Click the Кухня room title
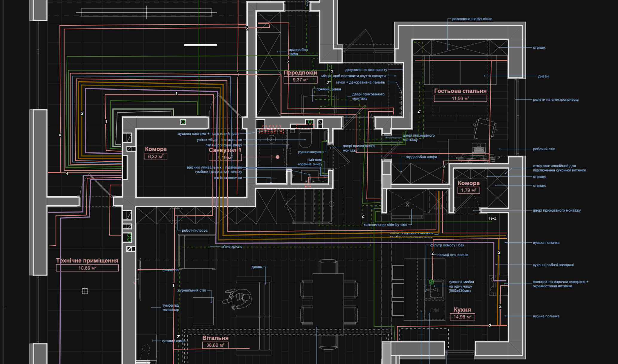The image size is (618, 364). click(462, 310)
